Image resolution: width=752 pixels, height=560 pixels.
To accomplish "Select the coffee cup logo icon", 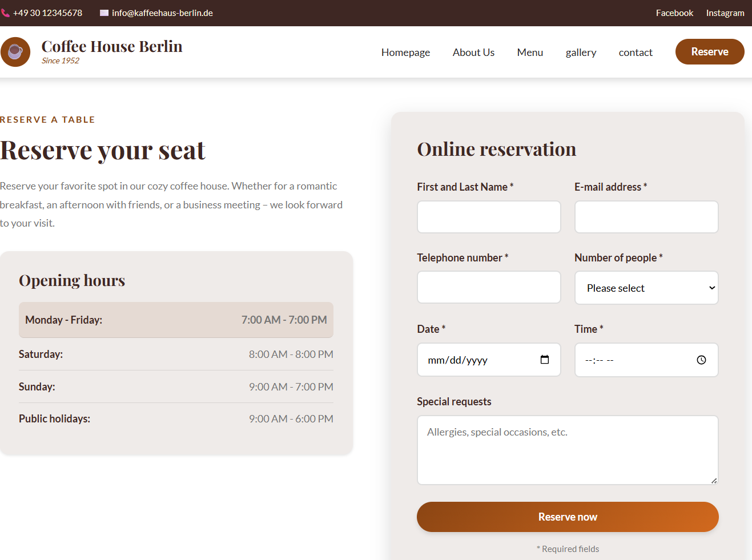I will pos(15,51).
